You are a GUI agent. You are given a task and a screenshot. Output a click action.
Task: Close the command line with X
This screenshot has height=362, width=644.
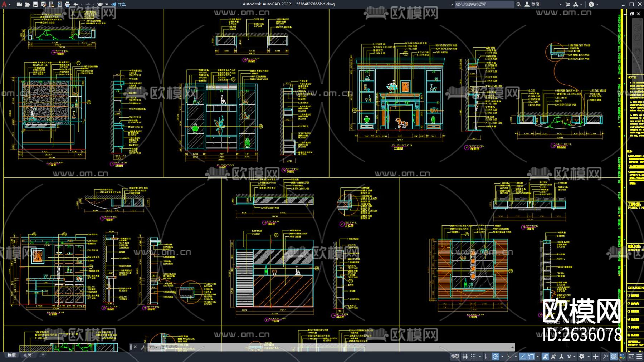[135, 347]
